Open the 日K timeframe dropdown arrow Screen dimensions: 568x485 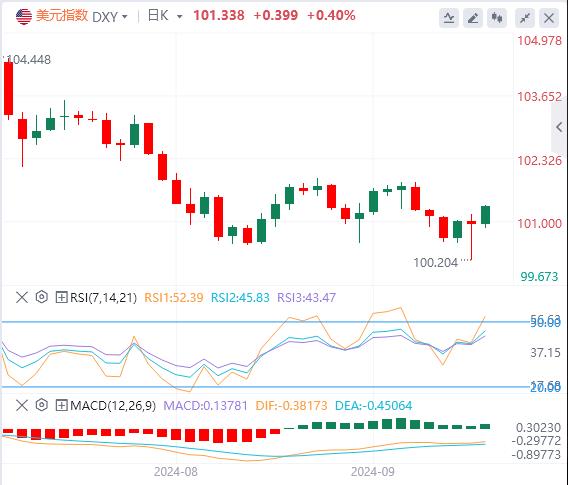pos(179,17)
